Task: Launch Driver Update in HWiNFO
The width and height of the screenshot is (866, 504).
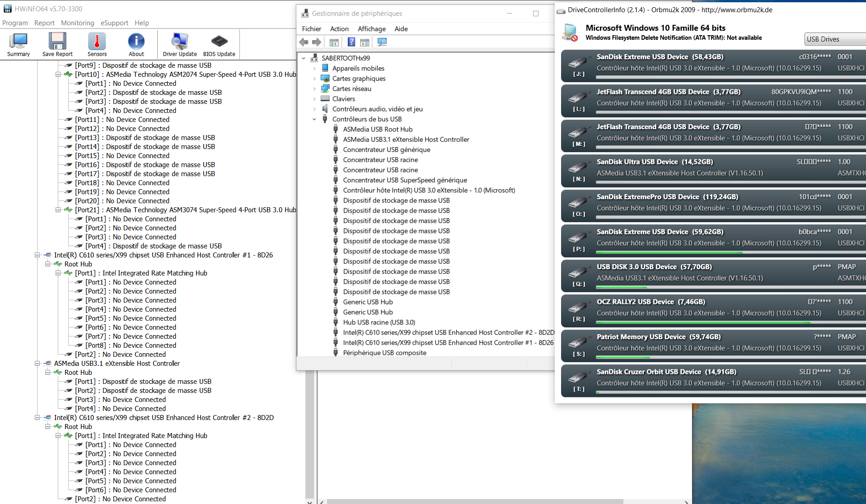Action: [180, 45]
